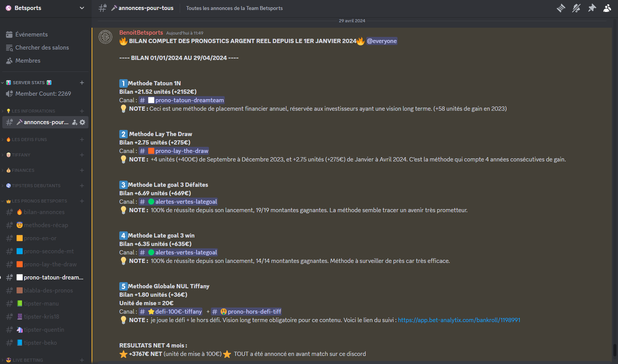Expand LES INFORMATIONS category
This screenshot has width=618, height=364.
[x=30, y=111]
